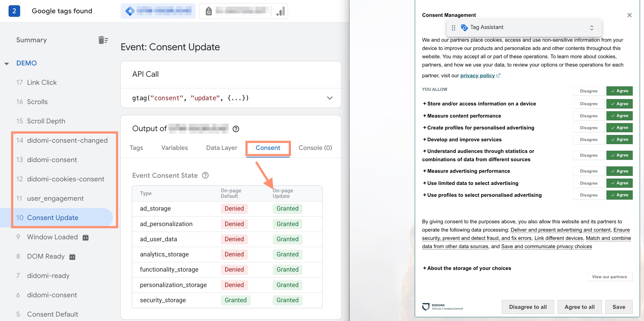The width and height of the screenshot is (644, 321).
Task: Click the clear events trash icon
Action: [x=103, y=40]
